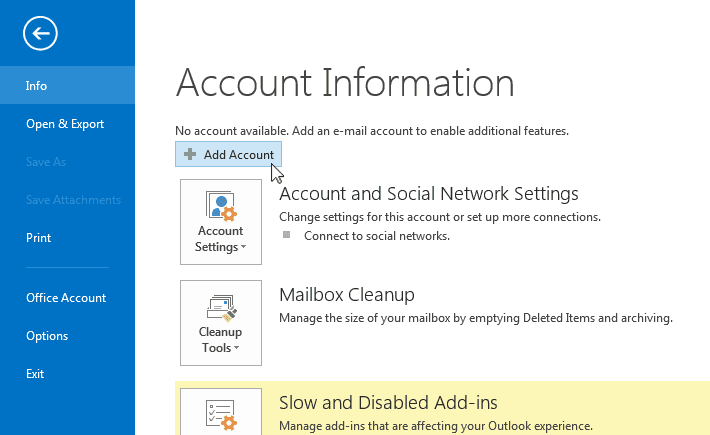Click the plus icon on Add Account
Image resolution: width=710 pixels, height=435 pixels.
[x=190, y=154]
